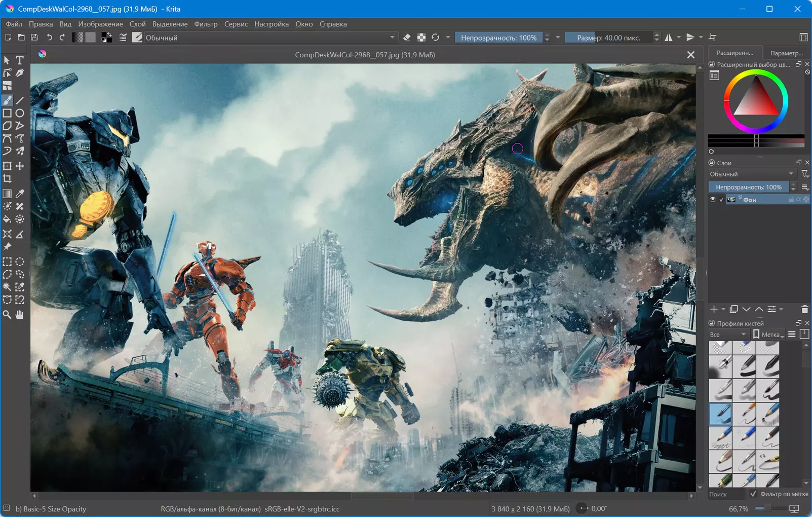
Task: Expand the Метка tag dropdown
Action: coord(768,335)
